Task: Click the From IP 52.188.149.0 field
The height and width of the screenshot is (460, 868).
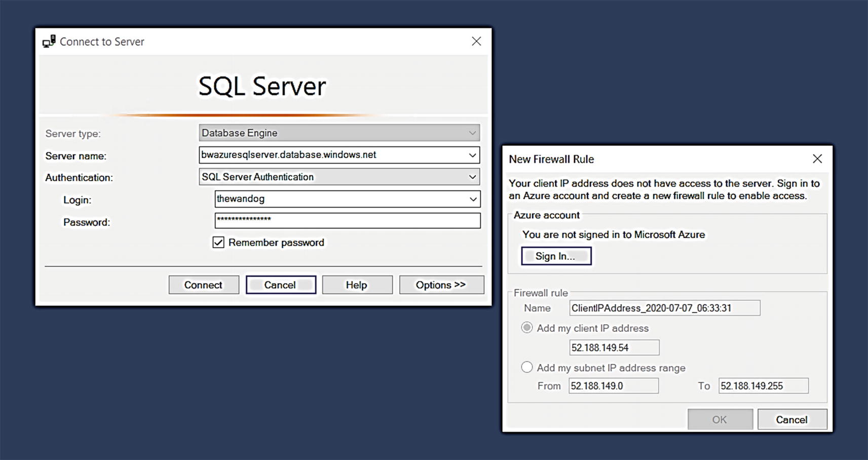Action: [x=614, y=386]
